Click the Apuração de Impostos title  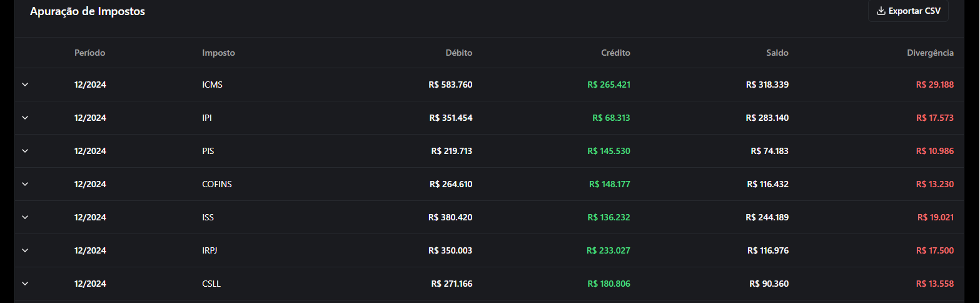[88, 11]
